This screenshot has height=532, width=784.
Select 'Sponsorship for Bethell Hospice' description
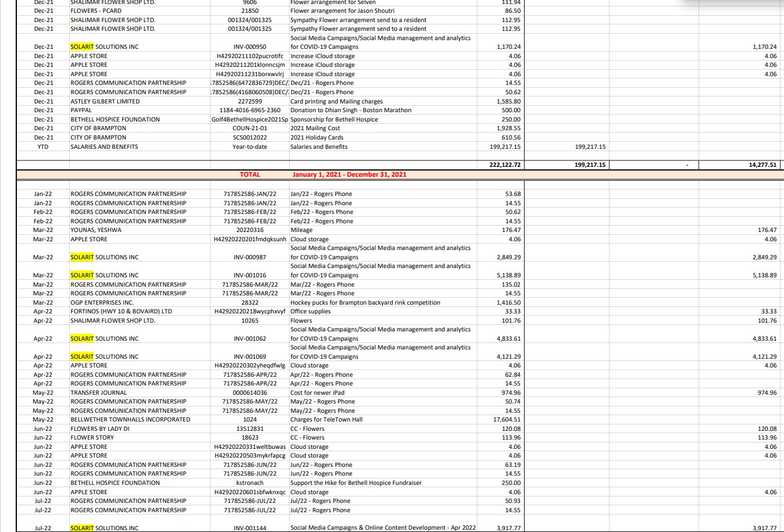pos(334,119)
